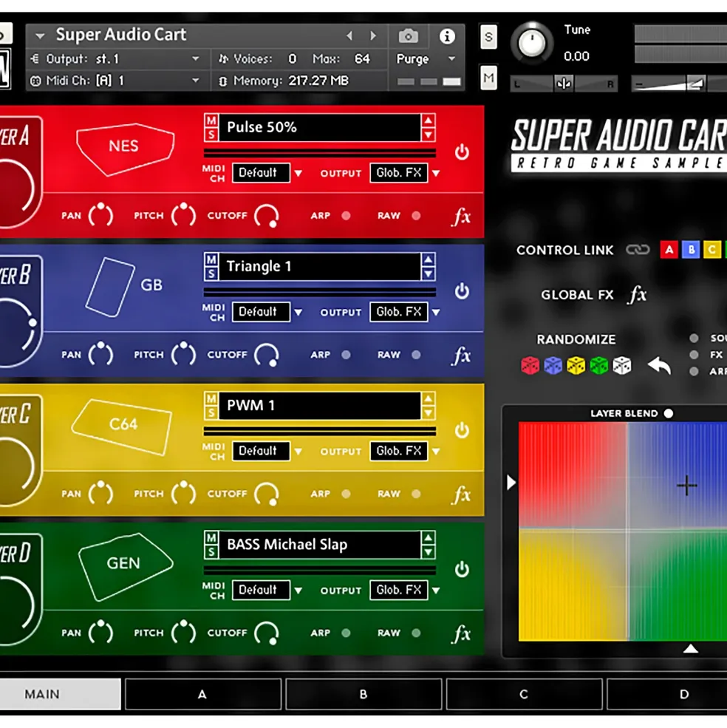Click the Layer Blend XY crosshair
This screenshot has height=728, width=727.
(x=686, y=486)
